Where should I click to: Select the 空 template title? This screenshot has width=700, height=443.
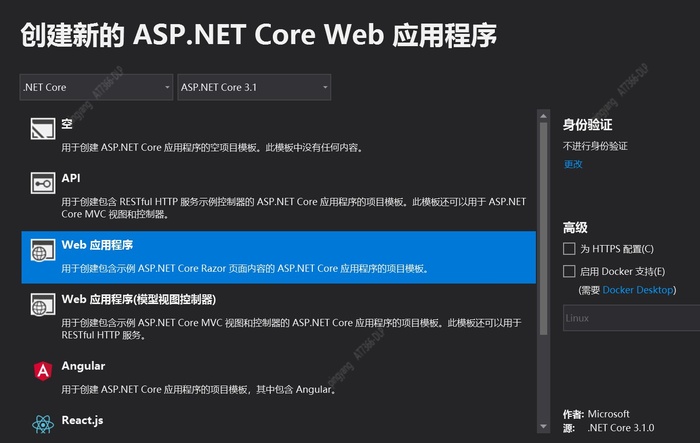(x=67, y=124)
